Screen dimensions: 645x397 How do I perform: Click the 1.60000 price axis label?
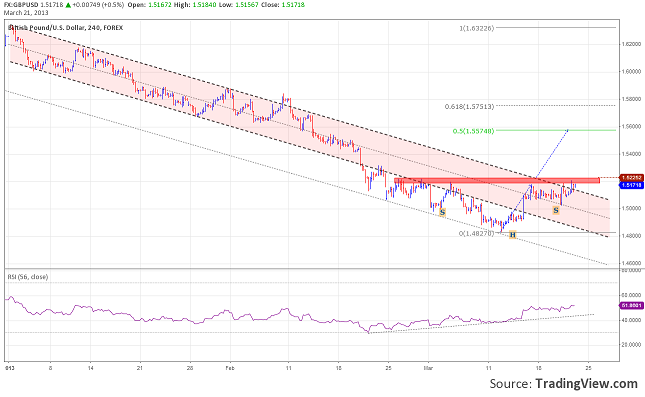[x=631, y=72]
